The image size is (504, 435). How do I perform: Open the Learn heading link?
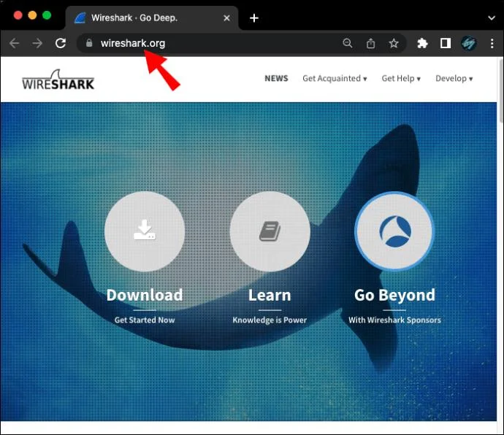(270, 295)
